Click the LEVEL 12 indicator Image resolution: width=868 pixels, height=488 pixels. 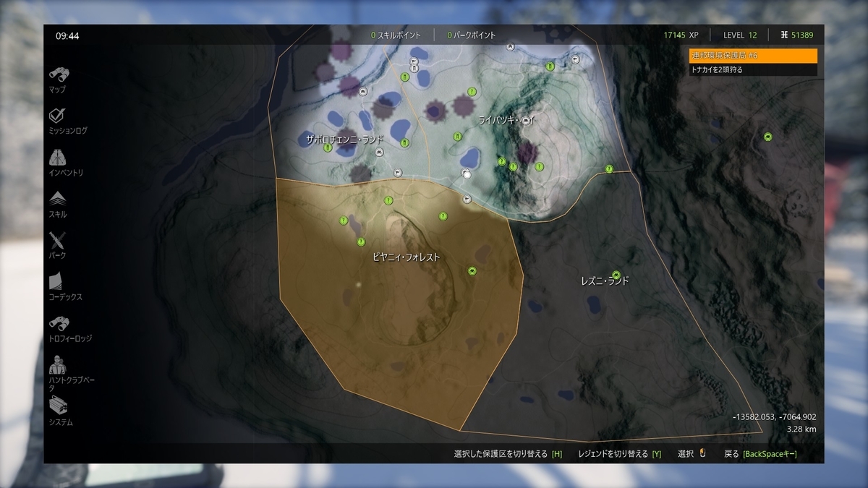[x=740, y=35]
